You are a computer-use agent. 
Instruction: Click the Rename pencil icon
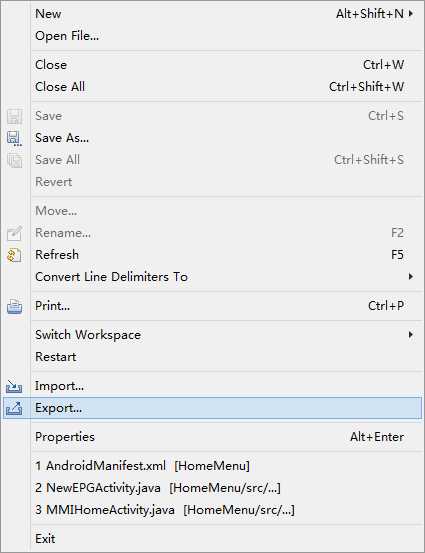14,233
